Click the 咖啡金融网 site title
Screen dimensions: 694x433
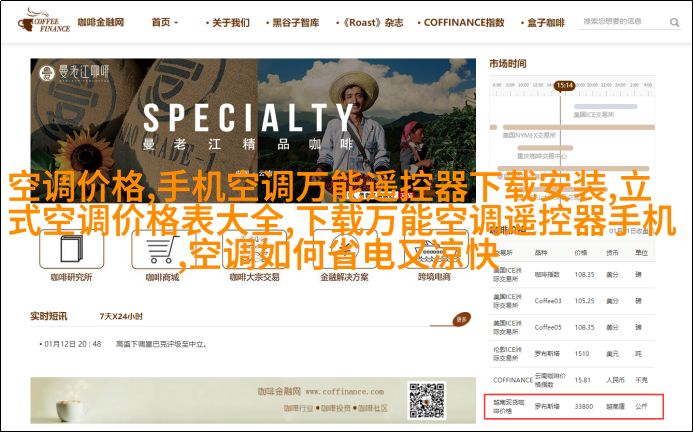(x=101, y=22)
